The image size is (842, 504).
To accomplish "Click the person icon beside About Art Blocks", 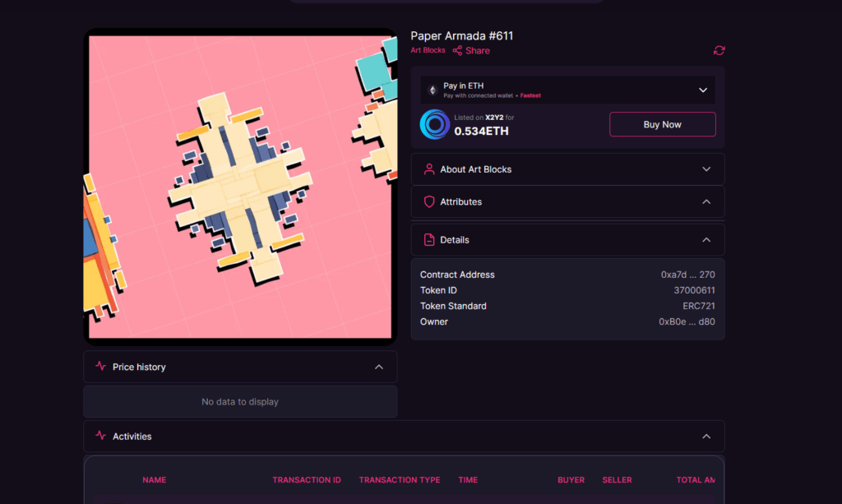I will click(428, 169).
